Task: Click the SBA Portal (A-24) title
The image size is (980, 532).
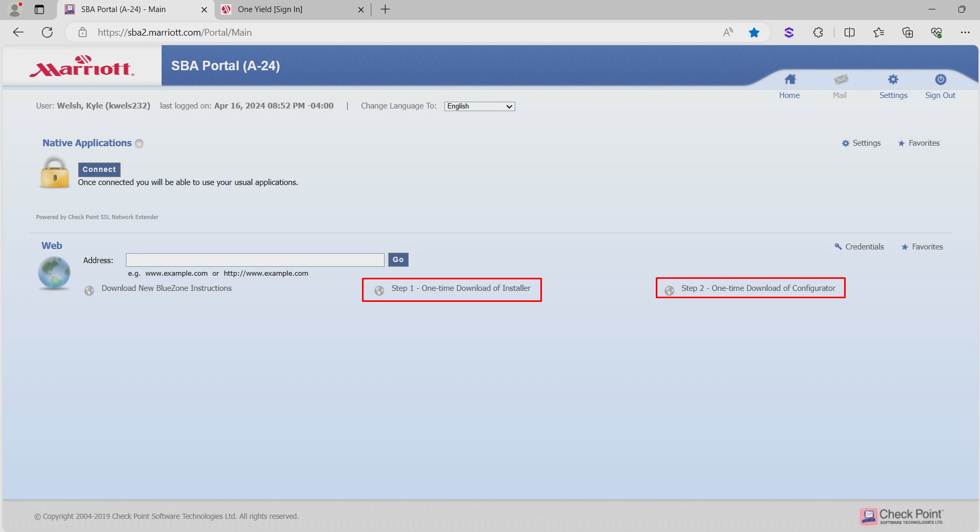Action: [x=226, y=66]
